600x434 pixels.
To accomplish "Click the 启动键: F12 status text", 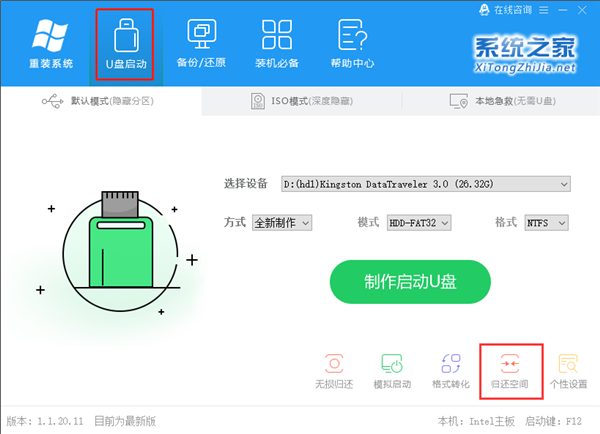I will pyautogui.click(x=553, y=421).
